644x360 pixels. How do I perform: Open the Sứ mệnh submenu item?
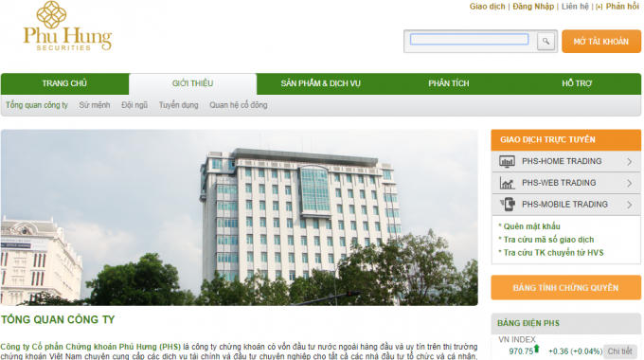click(x=95, y=105)
